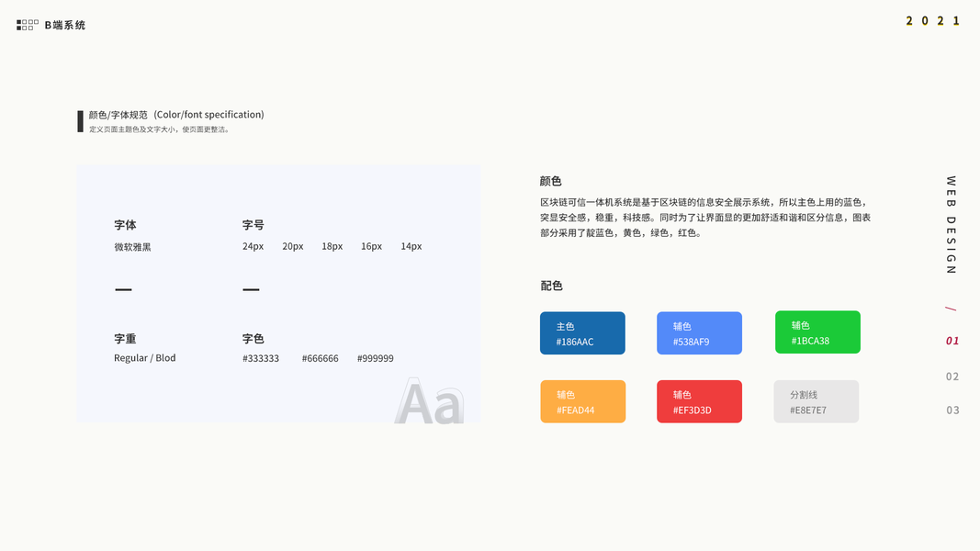The width and height of the screenshot is (980, 551).
Task: Select the 辅色 #1BCA38 green swatch
Action: [817, 332]
